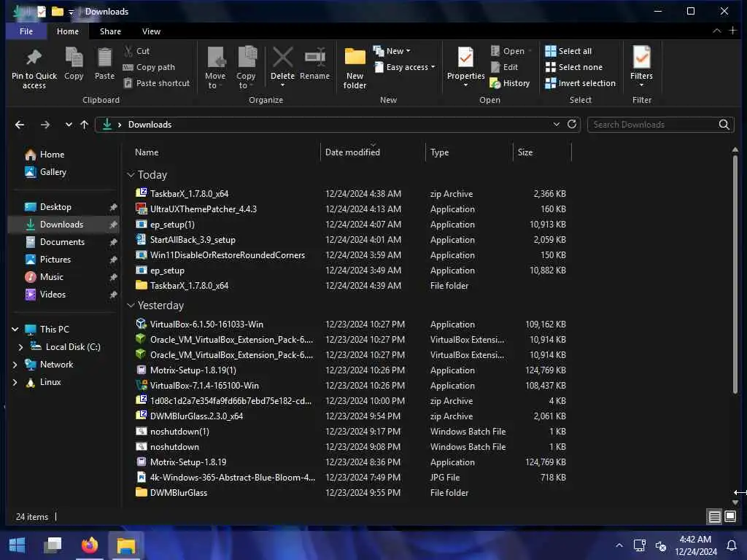This screenshot has height=560, width=747.
Task: Go forward with the right arrow
Action: (44, 125)
